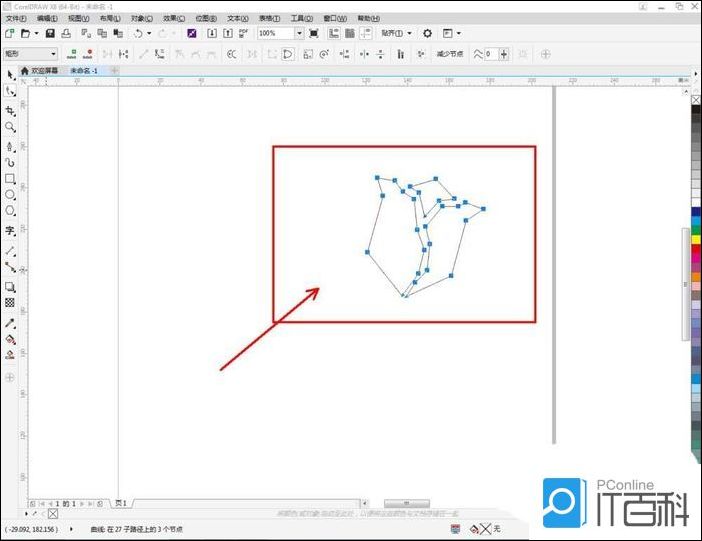Select the Artistic Media tool

point(10,162)
